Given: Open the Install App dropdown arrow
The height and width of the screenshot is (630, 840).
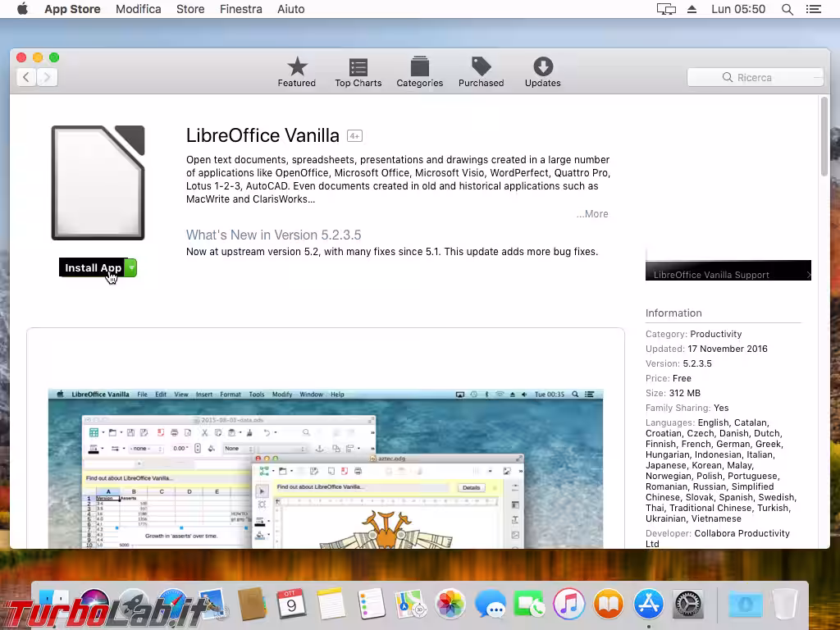Looking at the screenshot, I should [131, 267].
